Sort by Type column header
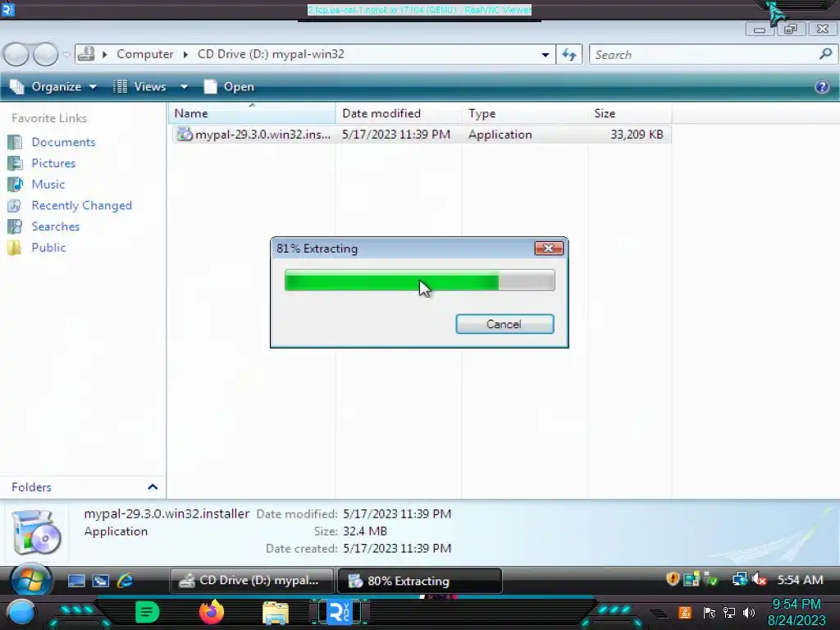 524,113
